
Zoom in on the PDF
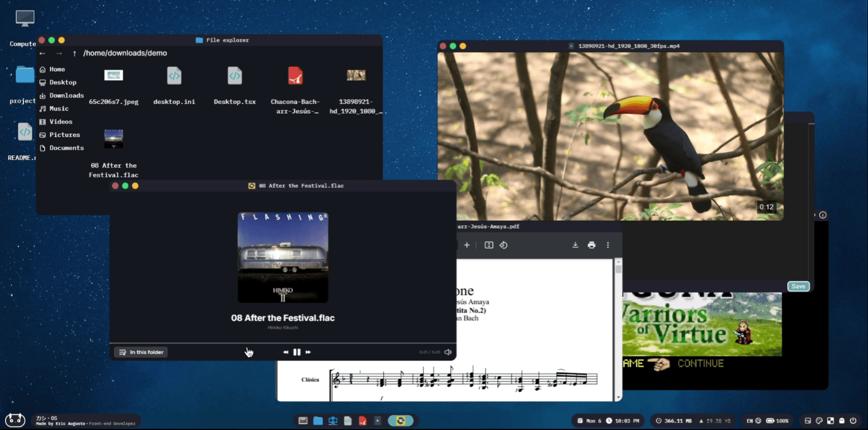coord(467,245)
